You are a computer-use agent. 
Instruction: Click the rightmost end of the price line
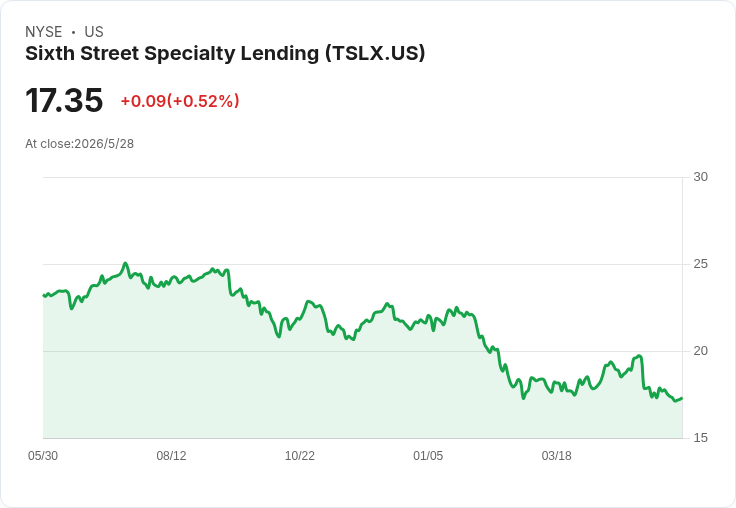[x=682, y=398]
